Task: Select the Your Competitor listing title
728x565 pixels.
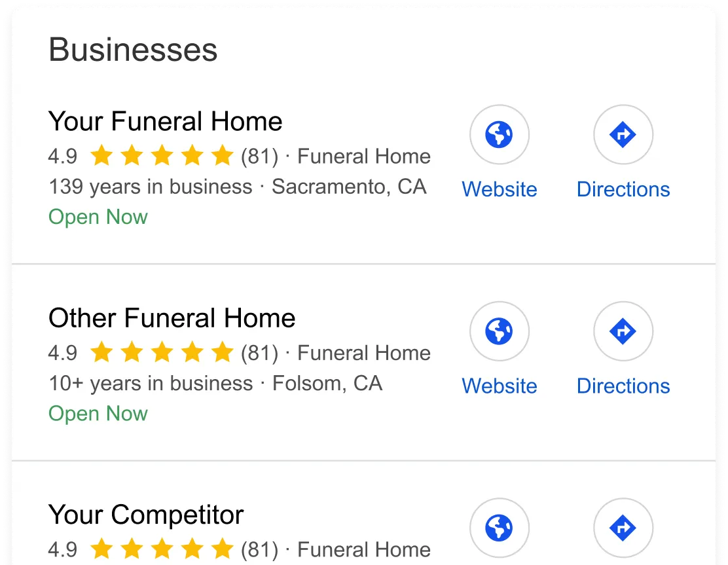Action: click(146, 515)
